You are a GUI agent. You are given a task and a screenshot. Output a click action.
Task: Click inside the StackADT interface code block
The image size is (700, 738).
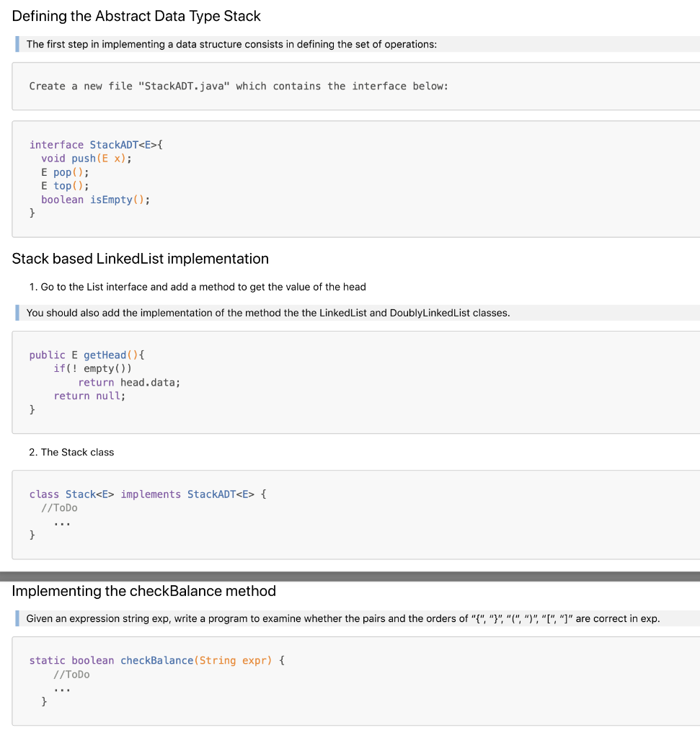click(x=356, y=179)
